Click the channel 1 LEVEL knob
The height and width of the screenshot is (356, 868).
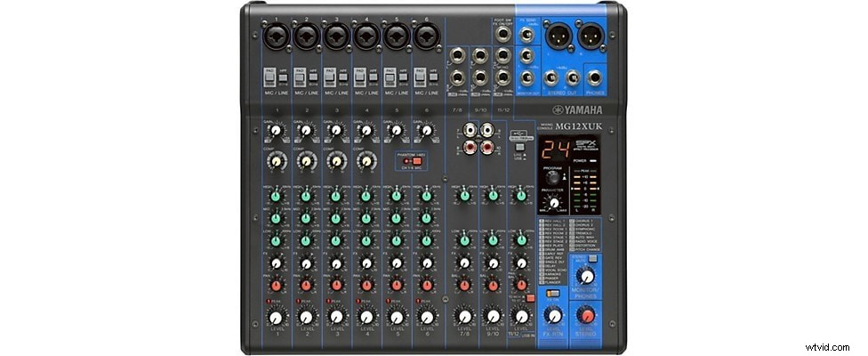(x=276, y=317)
